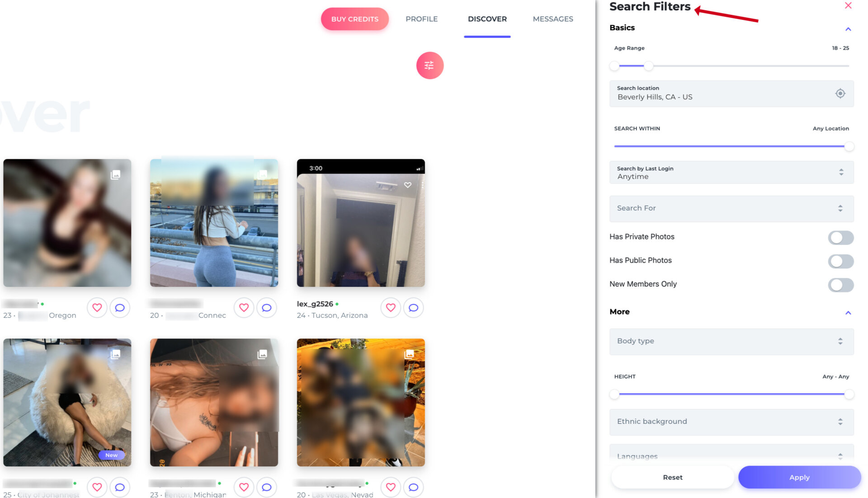Open the Ethnic background dropdown
This screenshot has height=498, width=868.
pyautogui.click(x=731, y=422)
